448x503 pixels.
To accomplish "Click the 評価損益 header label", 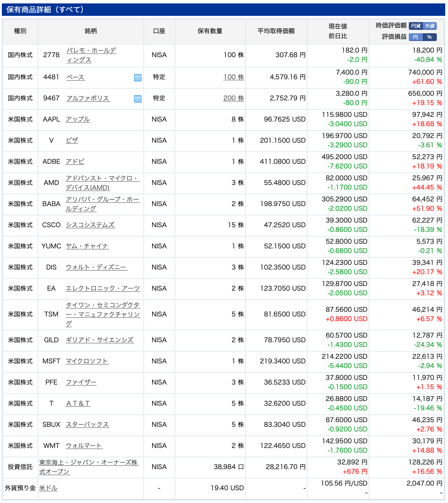I will pos(394,37).
